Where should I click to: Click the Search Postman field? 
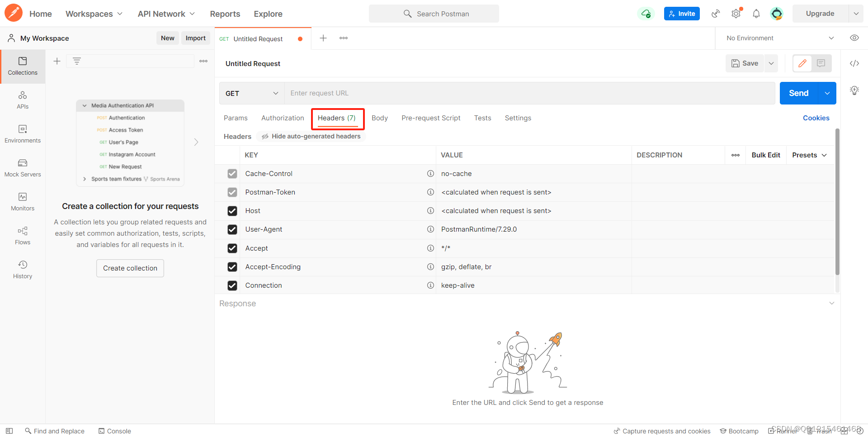(434, 14)
